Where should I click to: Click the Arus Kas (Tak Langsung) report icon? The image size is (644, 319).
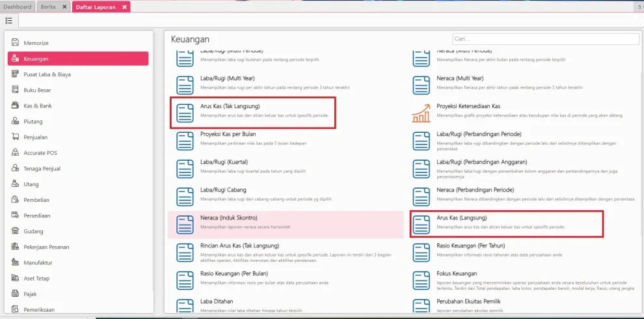click(185, 113)
